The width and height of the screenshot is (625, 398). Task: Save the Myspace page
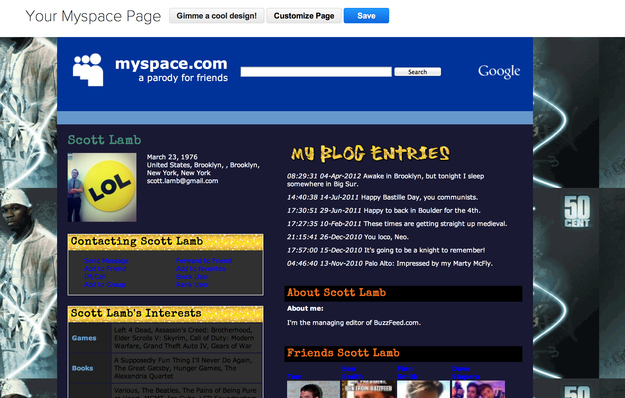click(x=366, y=16)
